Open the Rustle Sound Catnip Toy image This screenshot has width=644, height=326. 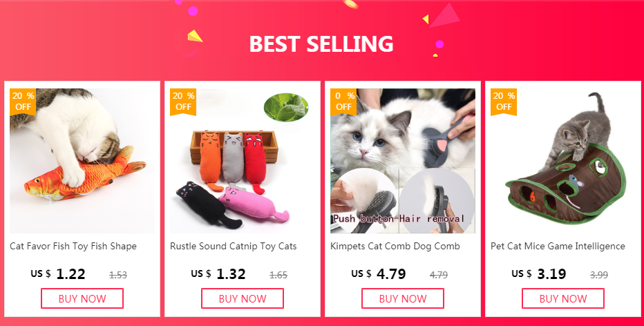[243, 161]
